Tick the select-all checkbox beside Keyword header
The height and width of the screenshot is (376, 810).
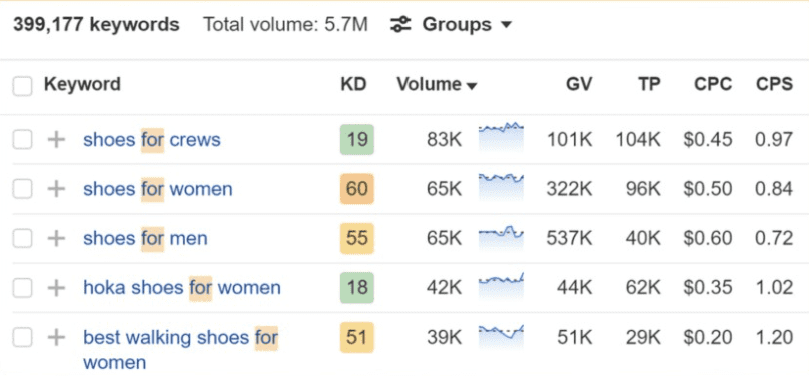click(x=22, y=86)
